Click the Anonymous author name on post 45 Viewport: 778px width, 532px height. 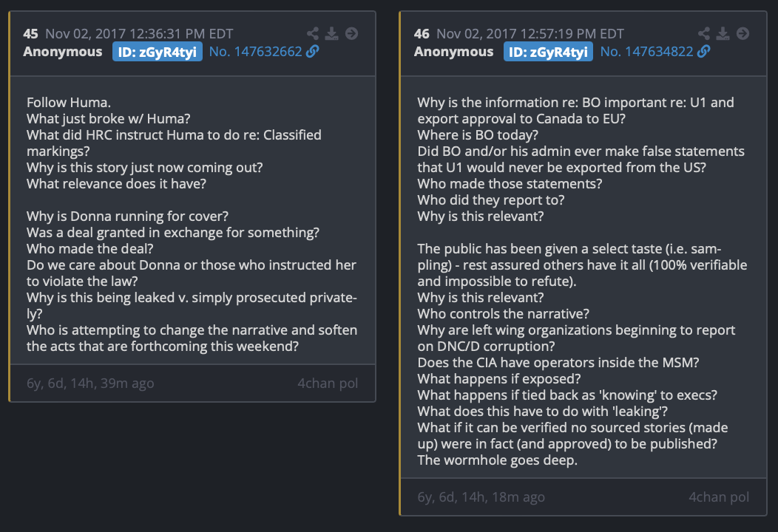[x=63, y=52]
